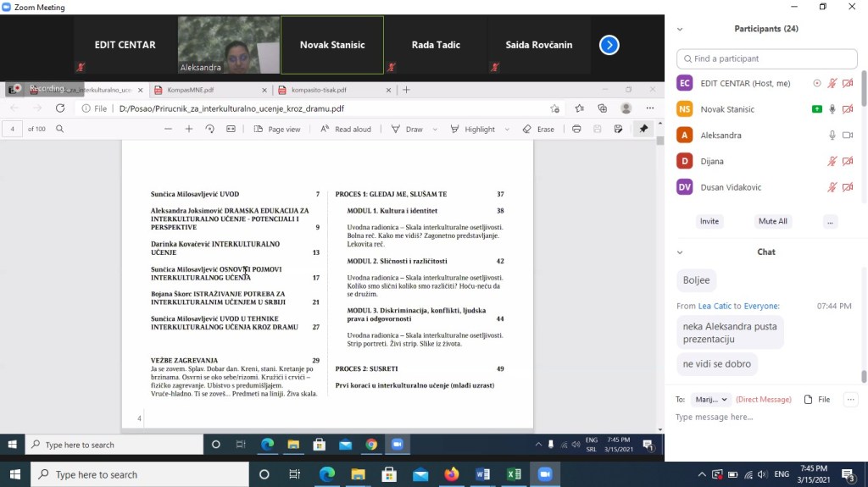Open Excel from the Windows taskbar
This screenshot has height=487, width=868.
point(513,474)
